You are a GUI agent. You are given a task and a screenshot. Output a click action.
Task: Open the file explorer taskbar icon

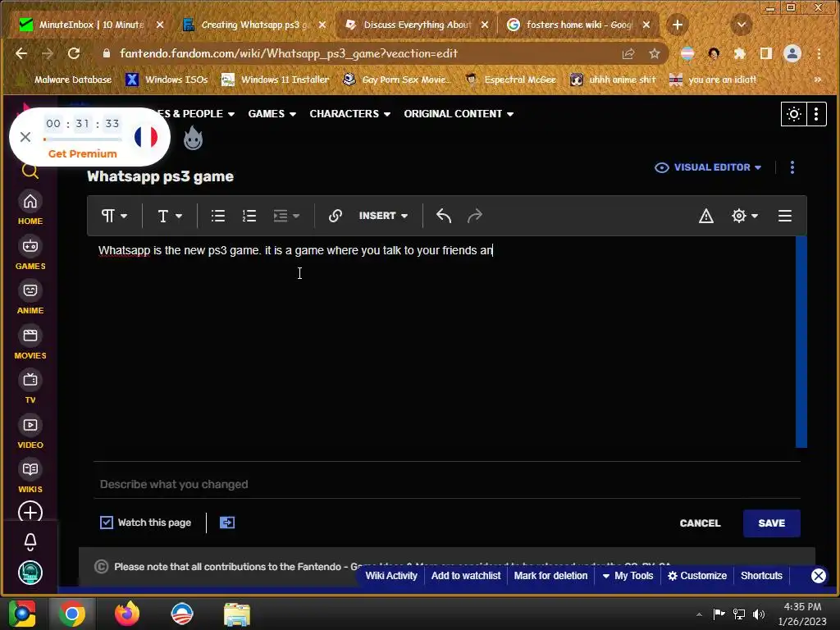(236, 614)
